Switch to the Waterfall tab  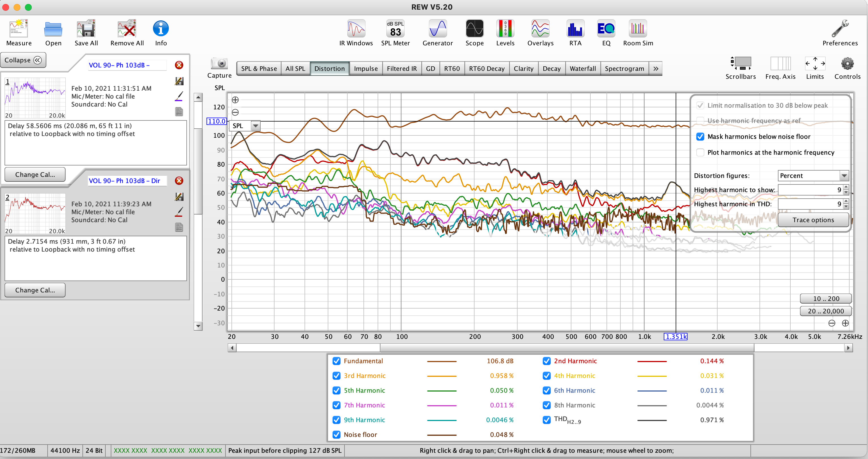(x=581, y=68)
